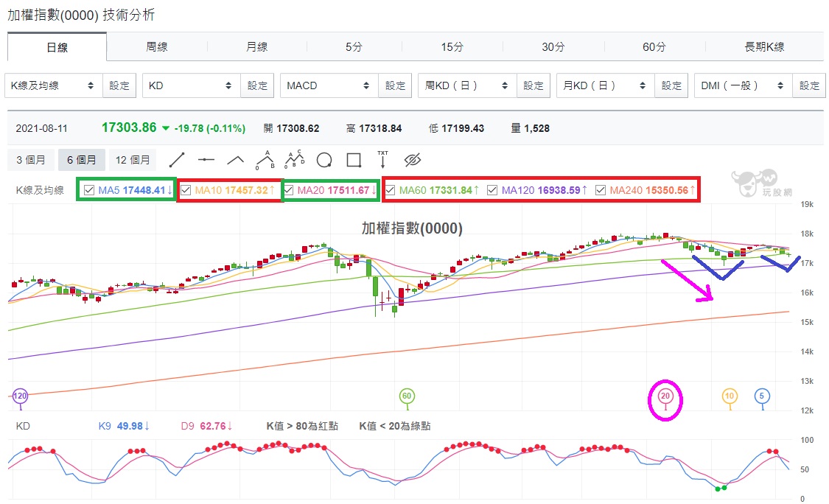Uncheck the MA5 moving average checkbox
This screenshot has height=504, width=829.
click(x=89, y=190)
